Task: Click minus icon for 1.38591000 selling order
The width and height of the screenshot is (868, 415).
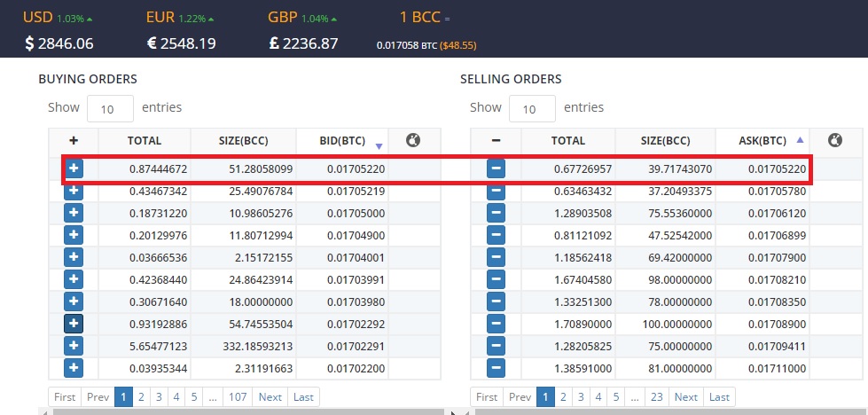Action: pyautogui.click(x=496, y=367)
